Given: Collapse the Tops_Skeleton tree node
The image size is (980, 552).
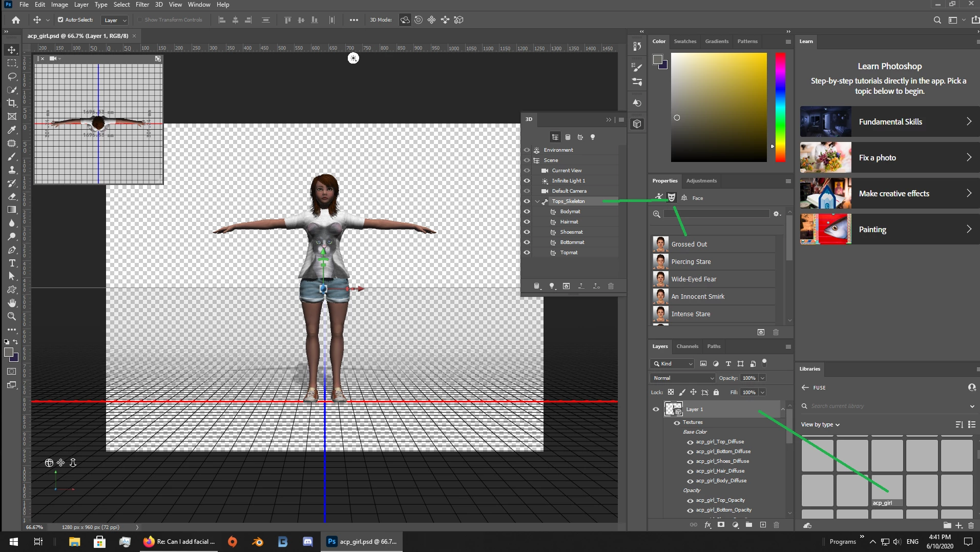Looking at the screenshot, I should click(537, 201).
